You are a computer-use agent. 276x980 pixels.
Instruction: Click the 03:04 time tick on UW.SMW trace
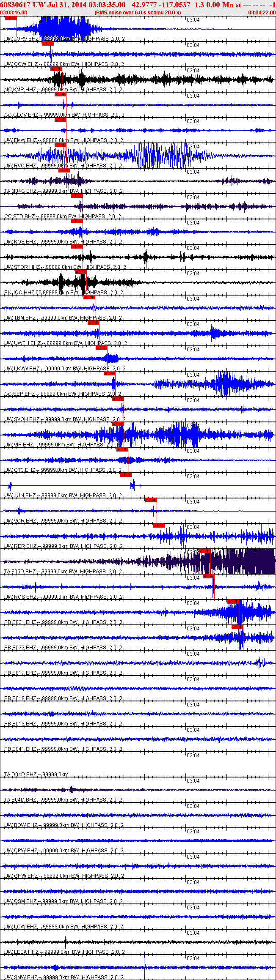193,958
